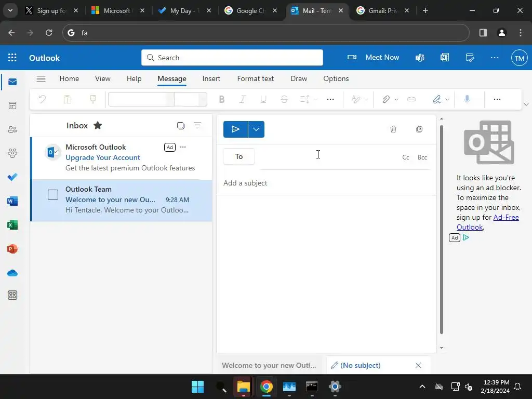
Task: Expand the ribbon with chevron at right
Action: [x=526, y=104]
